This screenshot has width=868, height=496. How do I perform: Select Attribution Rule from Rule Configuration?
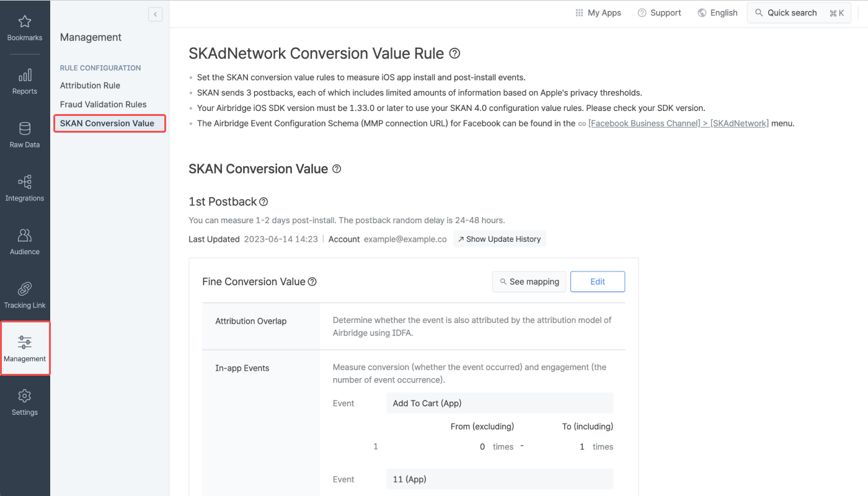click(91, 85)
